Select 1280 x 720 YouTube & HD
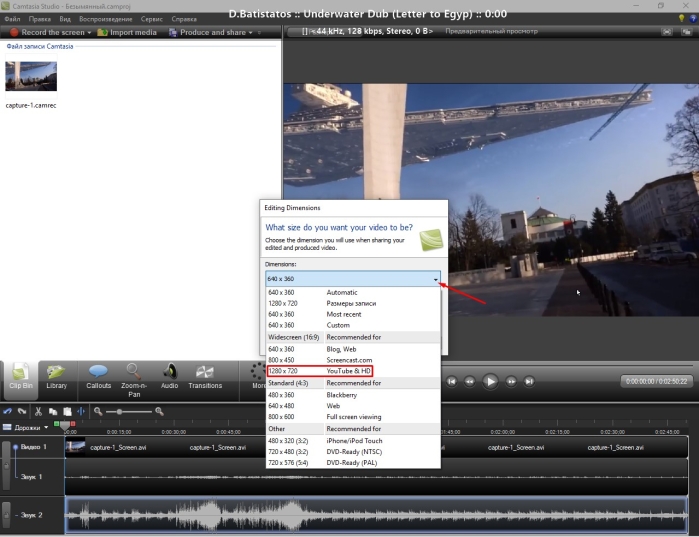Viewport: 699px width, 537px height. coord(353,371)
